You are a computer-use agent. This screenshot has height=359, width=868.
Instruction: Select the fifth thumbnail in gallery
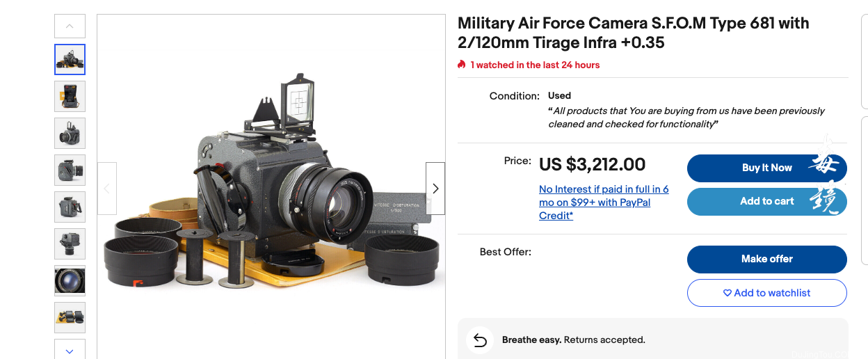coord(70,207)
